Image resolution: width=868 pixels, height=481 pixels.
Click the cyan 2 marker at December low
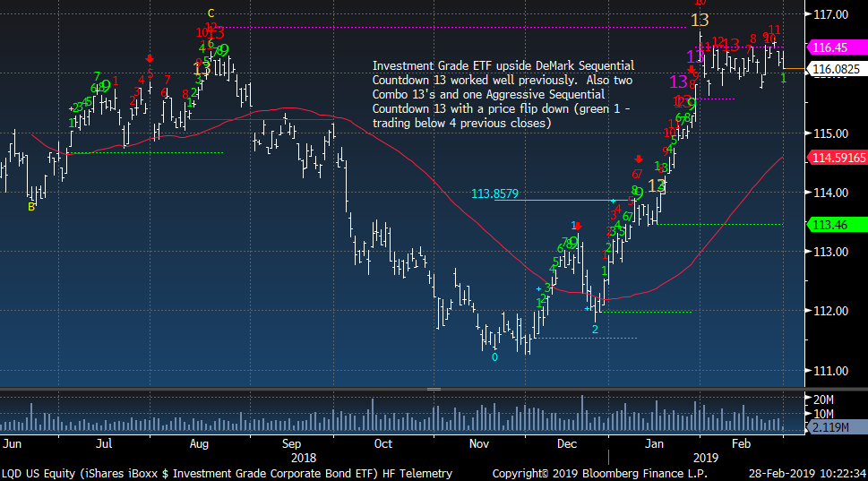point(595,330)
